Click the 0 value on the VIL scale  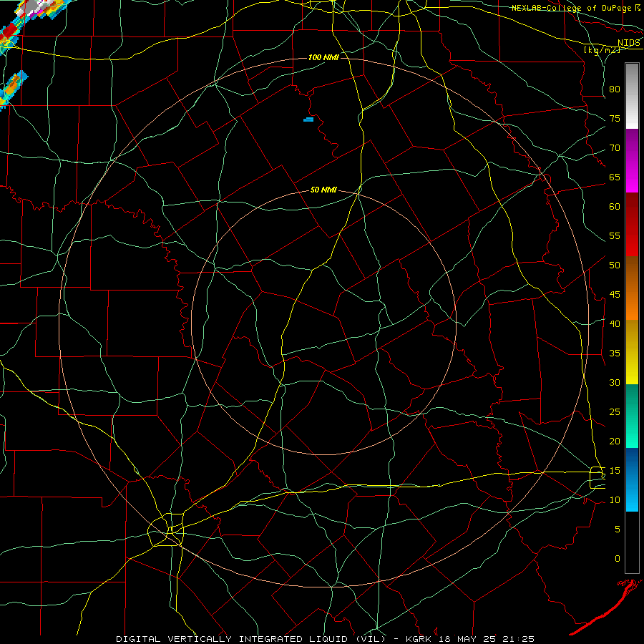pyautogui.click(x=618, y=559)
